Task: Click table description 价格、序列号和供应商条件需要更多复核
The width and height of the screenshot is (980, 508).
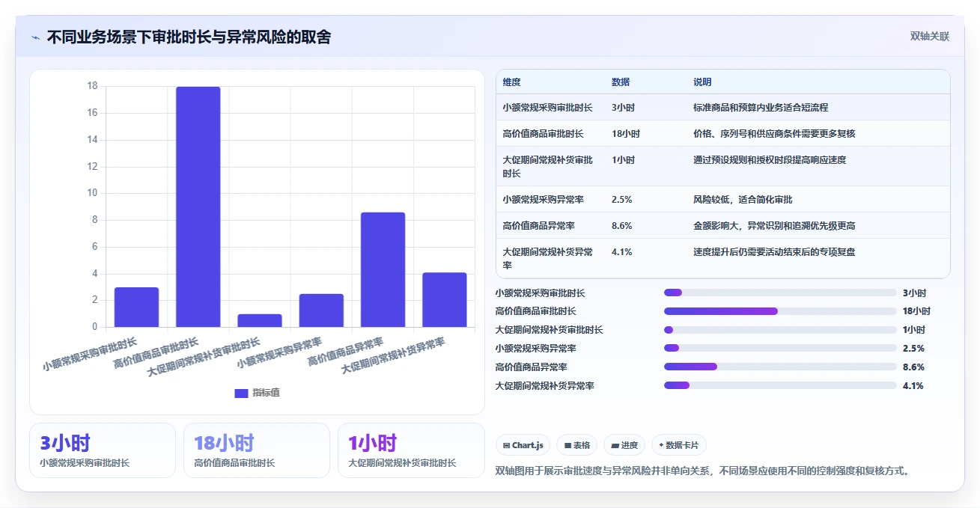Action: [774, 134]
